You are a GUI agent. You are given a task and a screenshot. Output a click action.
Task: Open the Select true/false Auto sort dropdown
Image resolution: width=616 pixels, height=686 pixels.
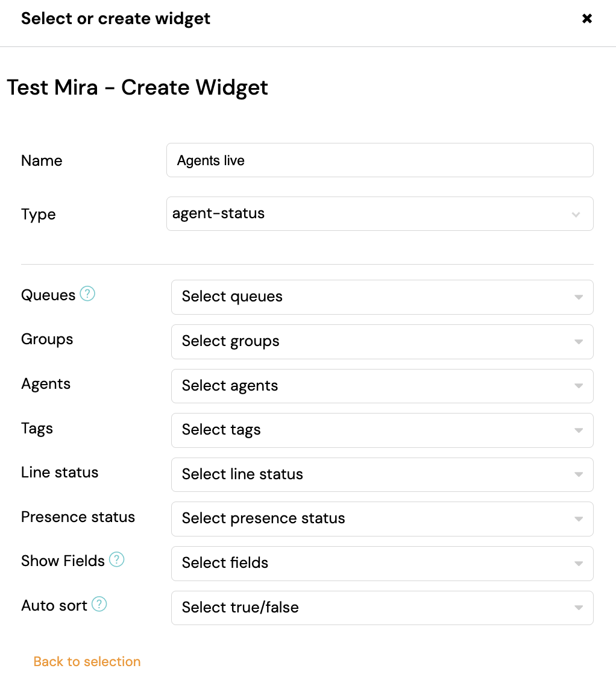click(x=382, y=608)
